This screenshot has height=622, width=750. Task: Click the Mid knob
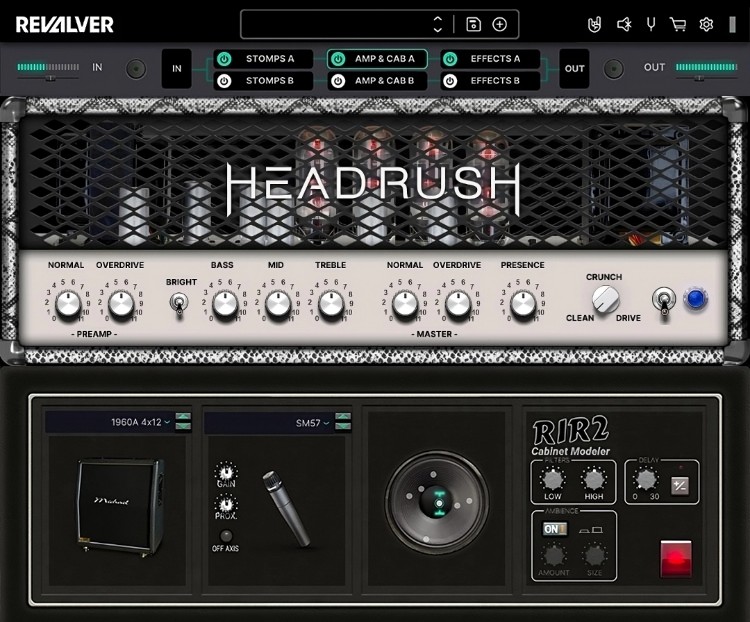point(278,303)
